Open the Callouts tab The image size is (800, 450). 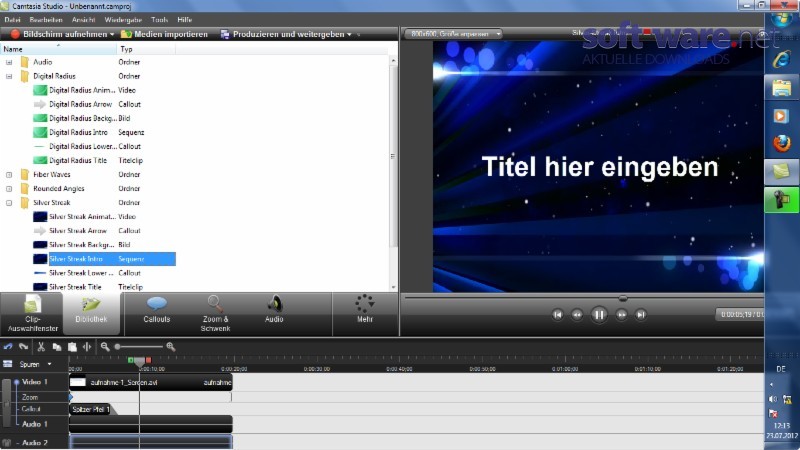(x=157, y=311)
